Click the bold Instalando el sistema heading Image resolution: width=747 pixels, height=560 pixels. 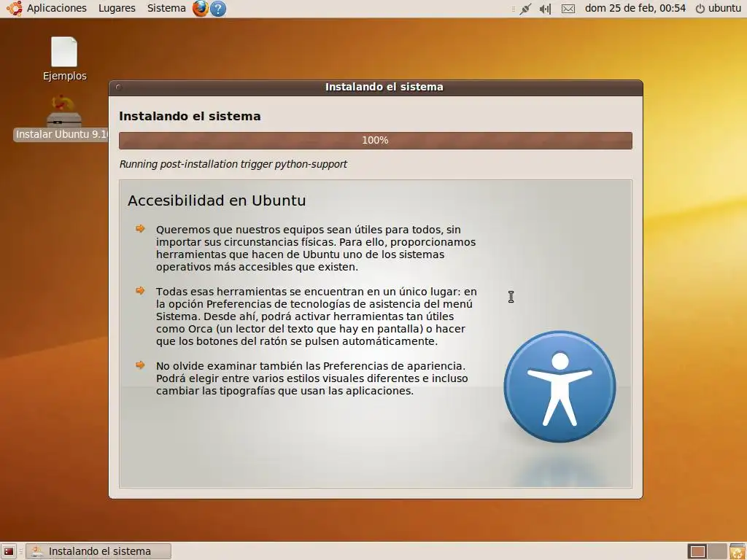coord(190,116)
